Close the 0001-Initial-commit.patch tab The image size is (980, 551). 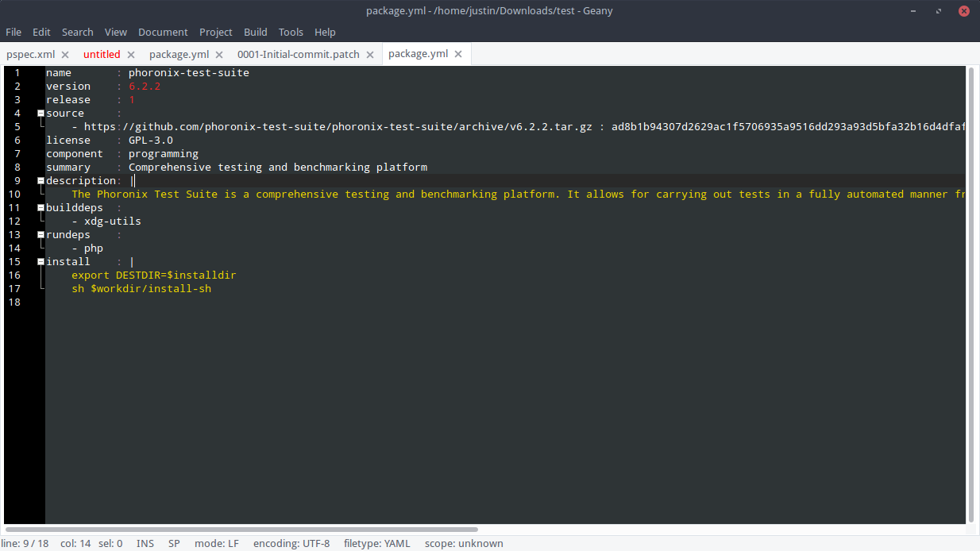tap(370, 55)
